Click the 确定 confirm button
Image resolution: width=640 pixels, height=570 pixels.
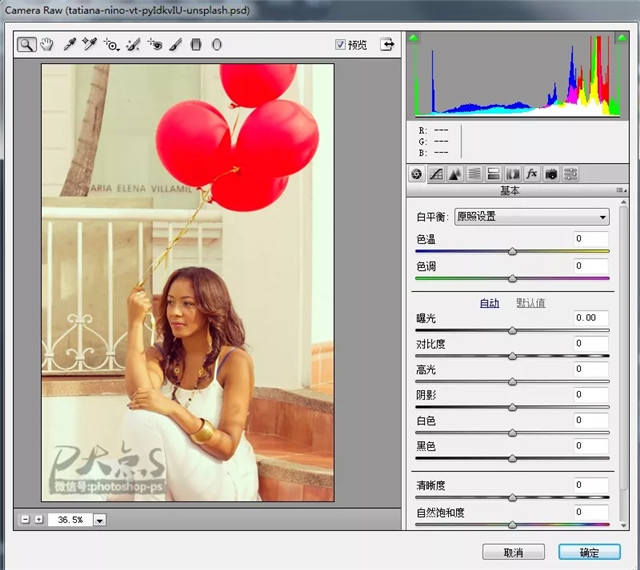(589, 552)
